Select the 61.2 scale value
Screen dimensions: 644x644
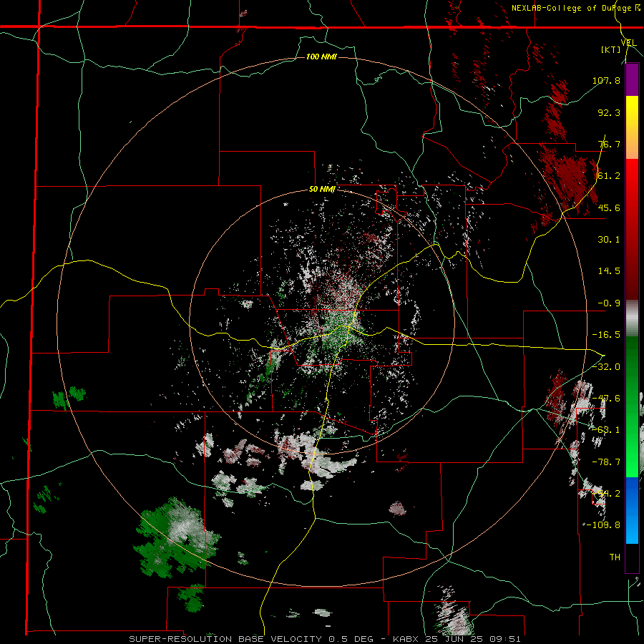coord(609,176)
